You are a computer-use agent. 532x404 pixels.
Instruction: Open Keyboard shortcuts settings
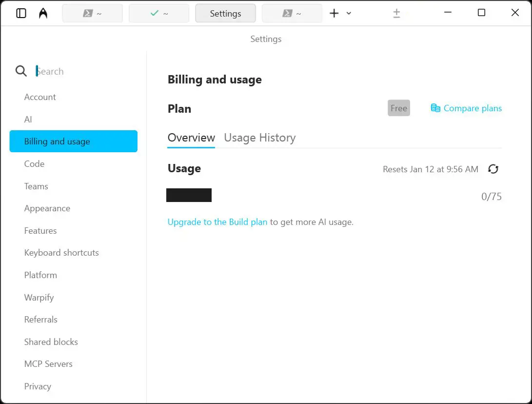(x=61, y=253)
